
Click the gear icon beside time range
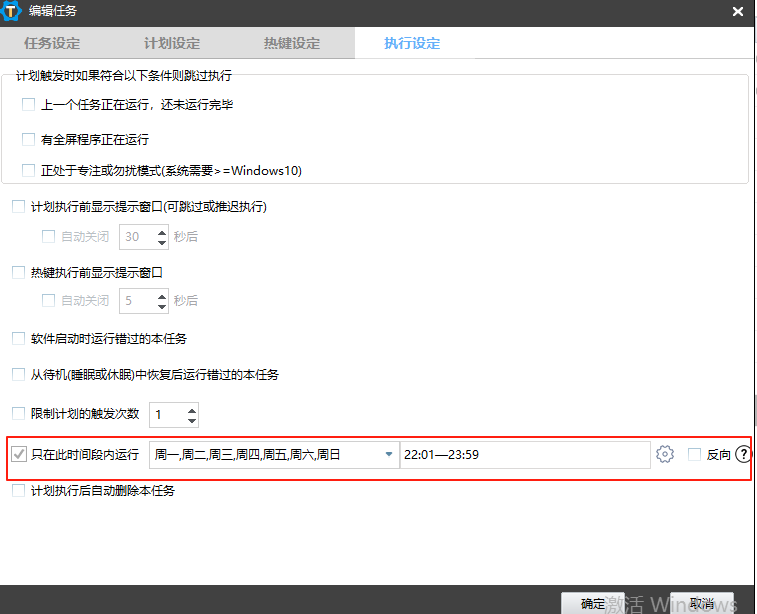point(665,455)
